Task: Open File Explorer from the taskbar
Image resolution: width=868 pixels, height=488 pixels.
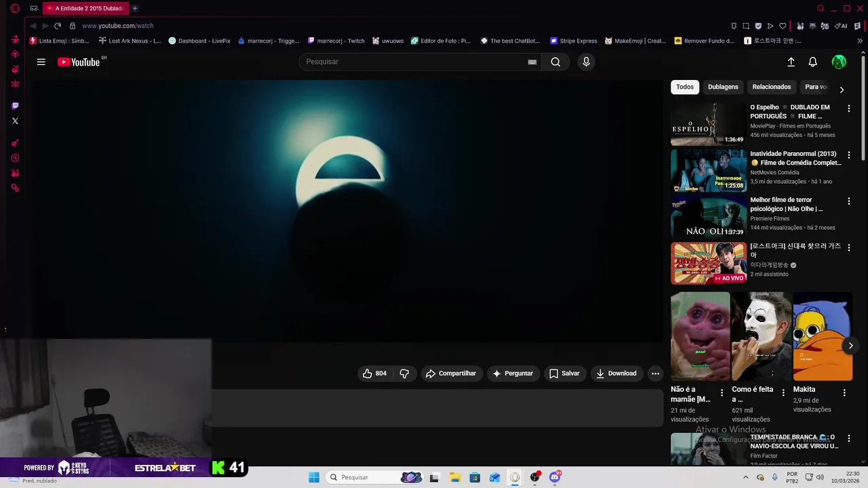Action: point(454,477)
